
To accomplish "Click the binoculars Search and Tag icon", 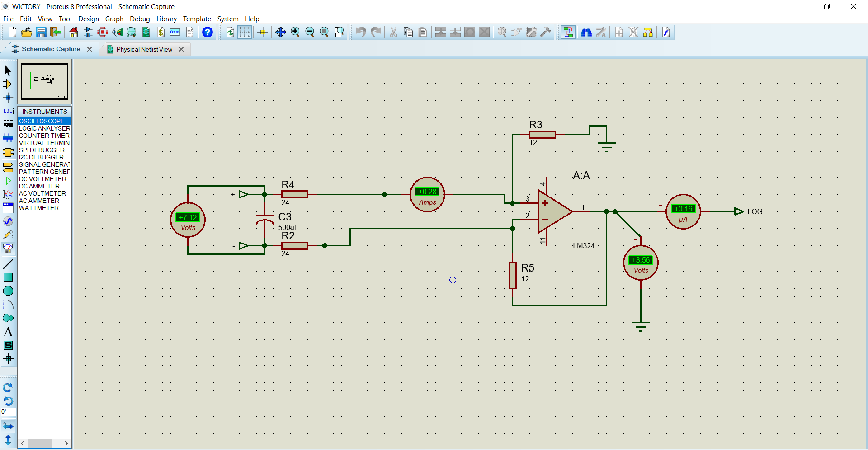I will click(x=586, y=32).
